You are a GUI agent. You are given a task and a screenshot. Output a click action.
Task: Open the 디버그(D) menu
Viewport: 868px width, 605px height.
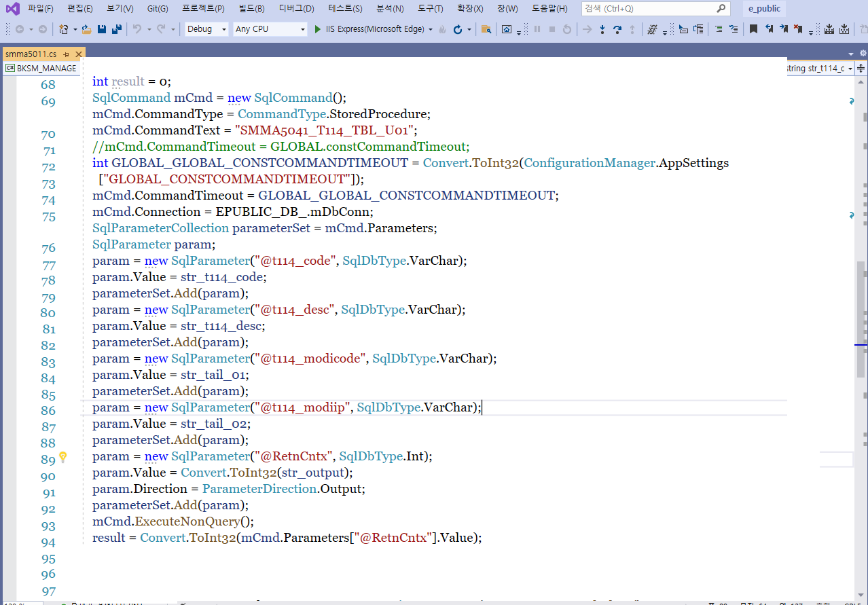point(296,9)
